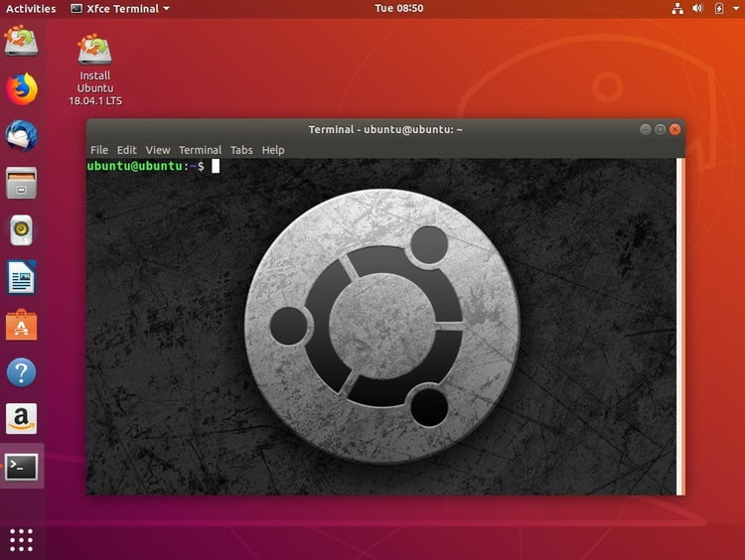Click the network status icon
The width and height of the screenshot is (745, 560).
click(x=677, y=8)
